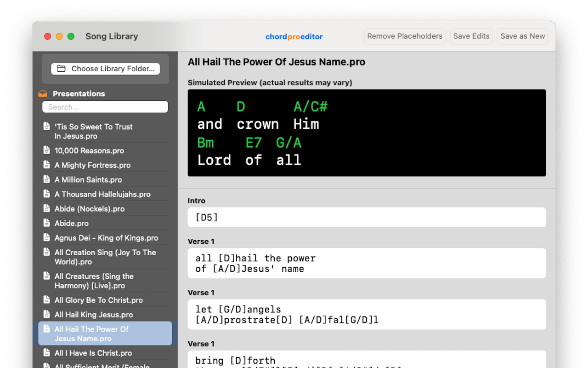Click the document icon next to A Mighty Fortress.pro

point(46,165)
